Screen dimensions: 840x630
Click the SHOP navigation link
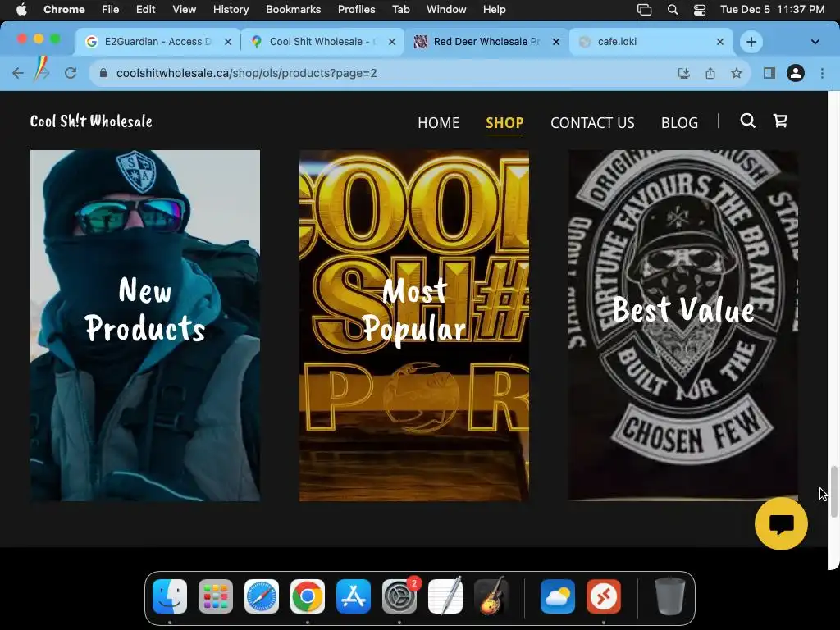click(x=504, y=123)
